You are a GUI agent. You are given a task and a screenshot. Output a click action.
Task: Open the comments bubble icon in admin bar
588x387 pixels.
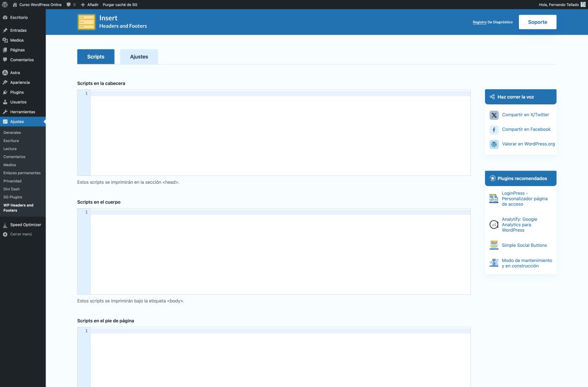pyautogui.click(x=69, y=4)
